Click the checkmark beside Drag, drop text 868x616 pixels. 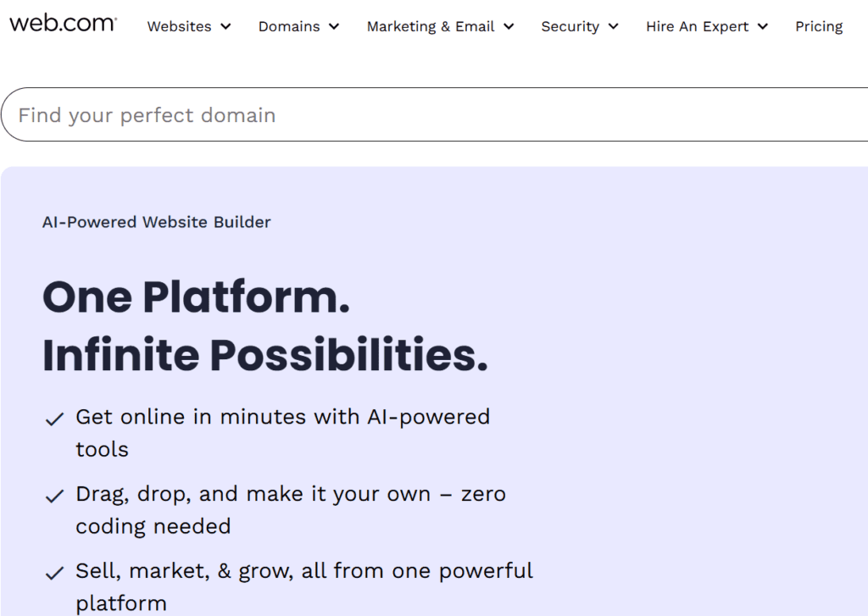54,496
